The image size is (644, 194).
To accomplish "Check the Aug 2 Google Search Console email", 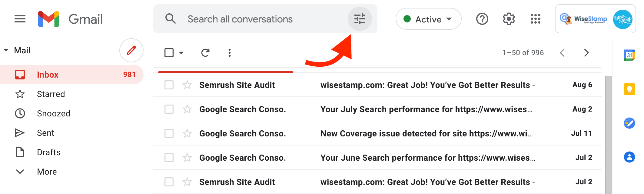I will pyautogui.click(x=169, y=109).
